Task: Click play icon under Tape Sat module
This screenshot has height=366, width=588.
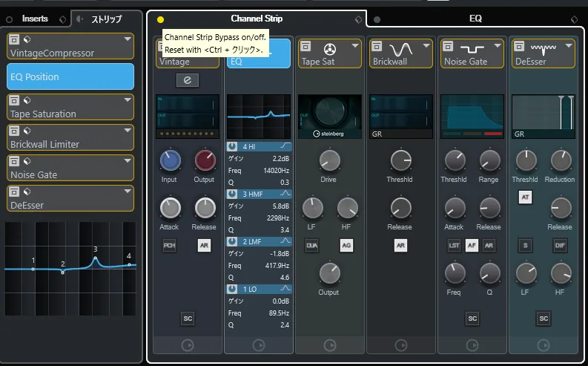Action: pyautogui.click(x=330, y=345)
